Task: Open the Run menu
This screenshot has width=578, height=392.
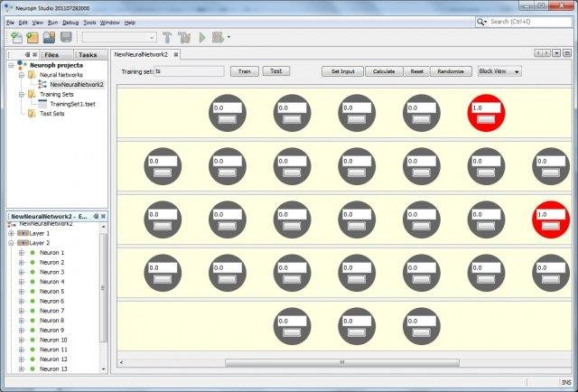Action: [52, 23]
